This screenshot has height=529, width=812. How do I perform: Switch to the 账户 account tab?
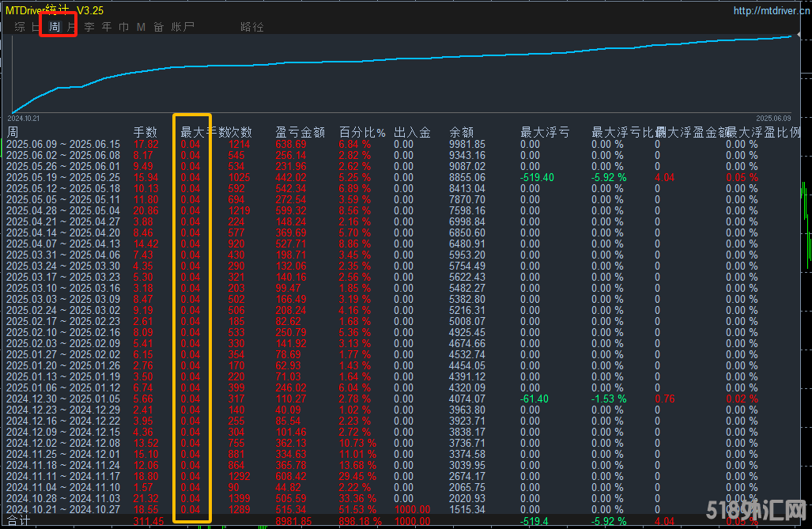pos(183,27)
